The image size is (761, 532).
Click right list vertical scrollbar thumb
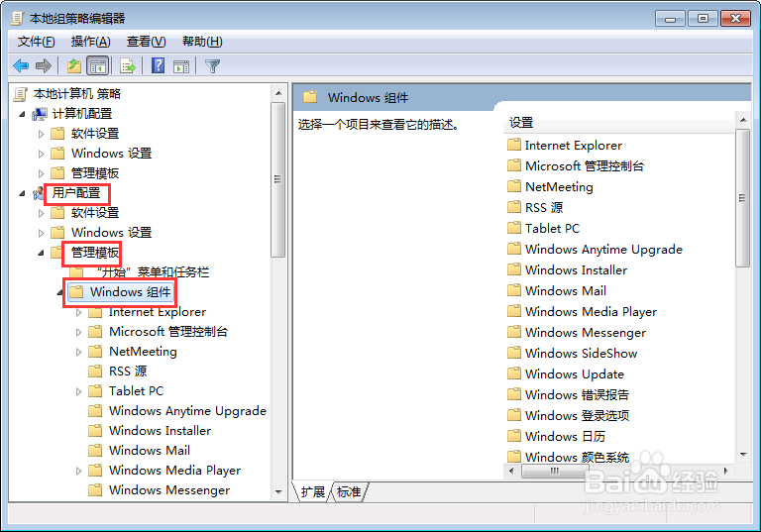(x=742, y=198)
